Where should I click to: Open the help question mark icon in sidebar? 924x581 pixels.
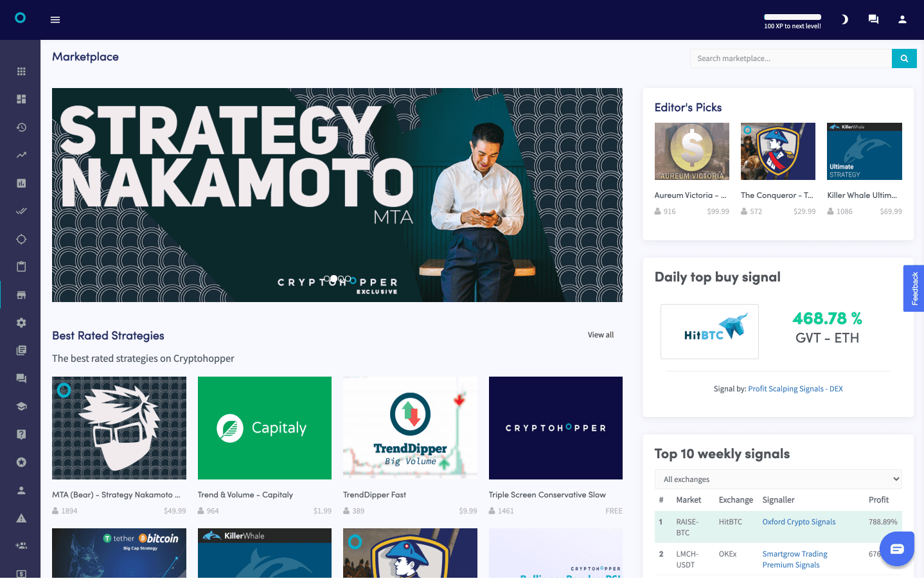(x=21, y=434)
